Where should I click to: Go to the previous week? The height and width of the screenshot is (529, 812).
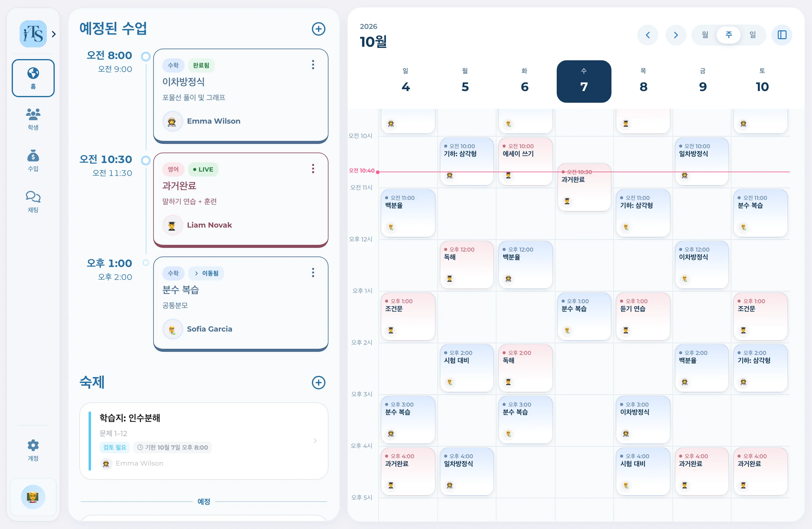(647, 35)
